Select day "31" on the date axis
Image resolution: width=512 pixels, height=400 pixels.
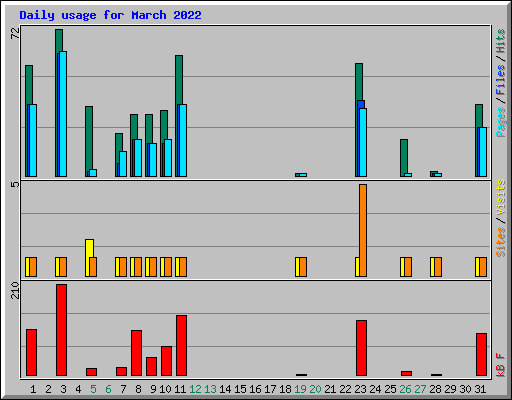(x=480, y=389)
